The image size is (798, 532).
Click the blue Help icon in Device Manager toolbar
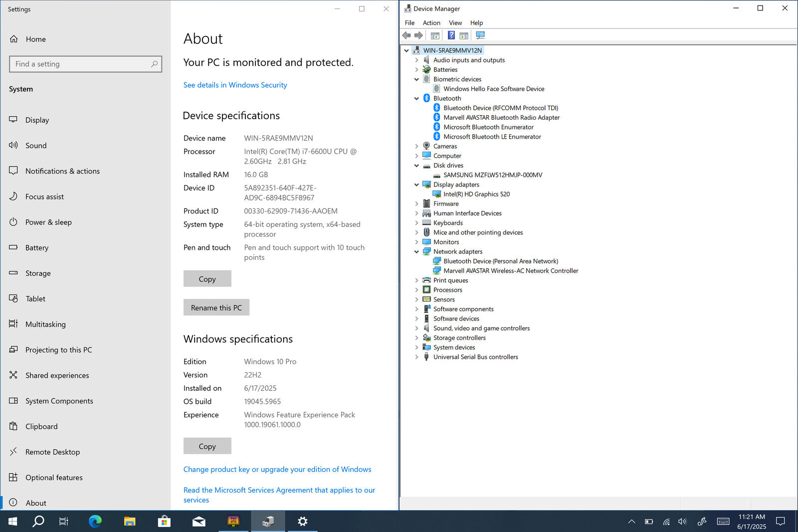coord(451,35)
